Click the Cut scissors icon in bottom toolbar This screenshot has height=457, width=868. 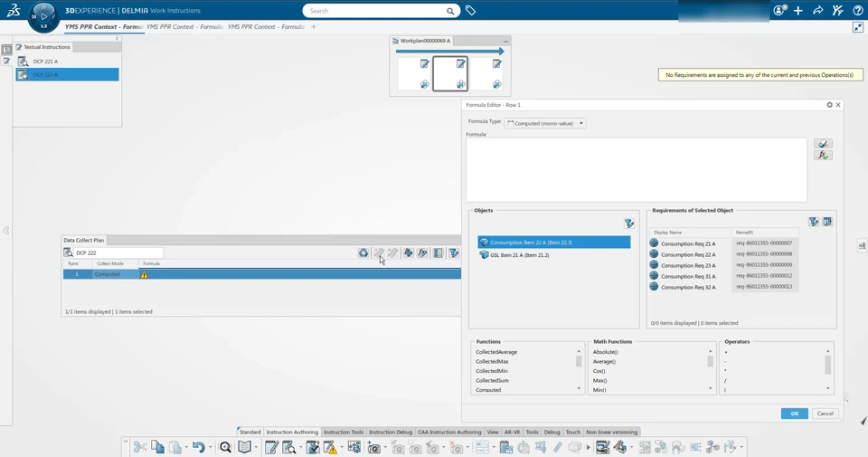pyautogui.click(x=140, y=447)
